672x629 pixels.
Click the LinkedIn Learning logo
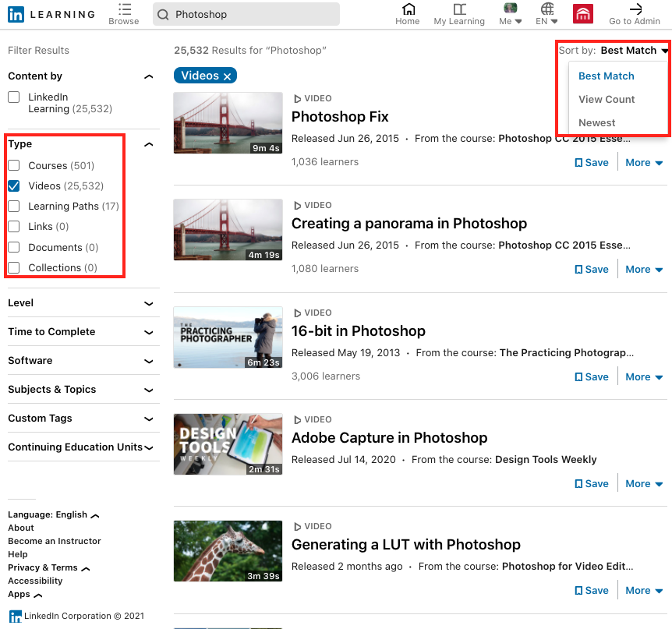click(51, 14)
